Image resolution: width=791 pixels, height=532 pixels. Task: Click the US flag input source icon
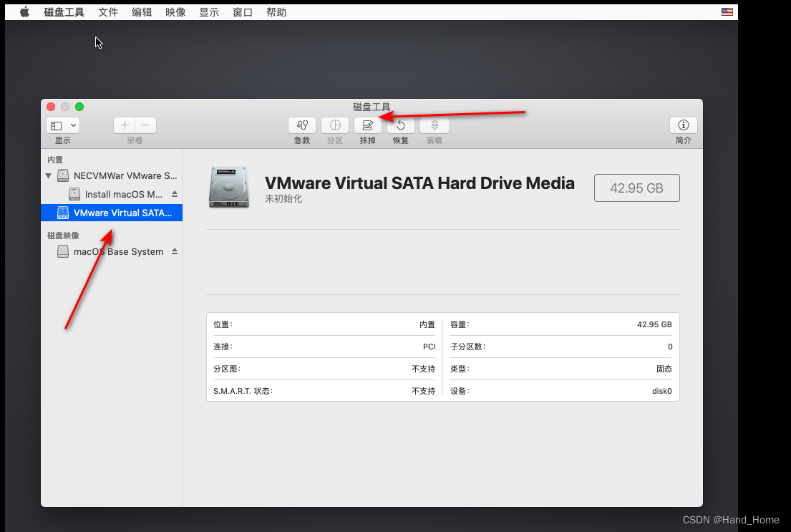727,11
